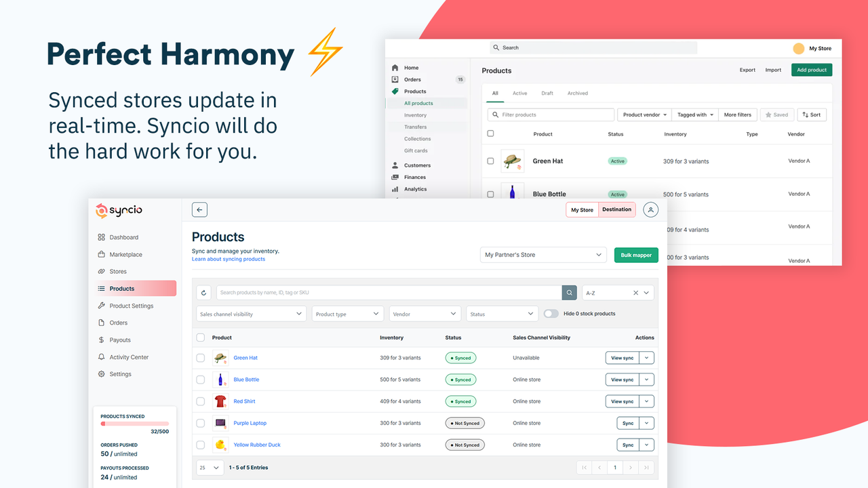Click the Activity Center bell icon
This screenshot has height=488, width=868.
102,357
